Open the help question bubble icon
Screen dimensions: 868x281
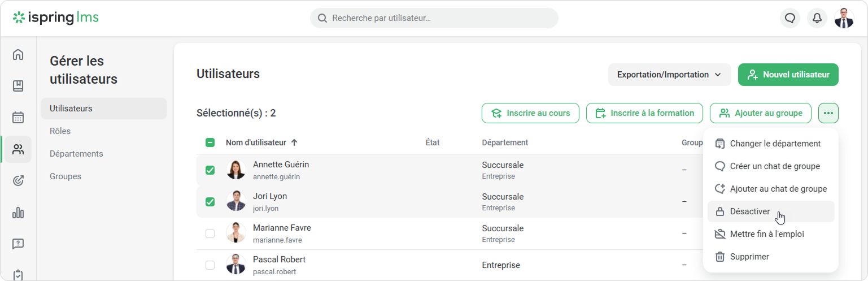point(18,244)
